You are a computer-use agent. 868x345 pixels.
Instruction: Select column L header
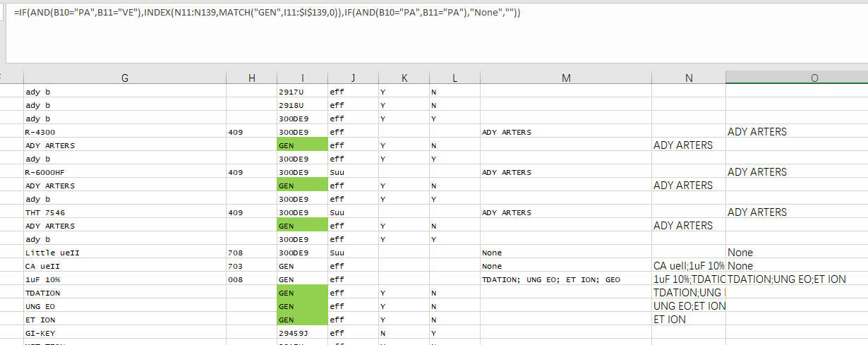click(455, 78)
